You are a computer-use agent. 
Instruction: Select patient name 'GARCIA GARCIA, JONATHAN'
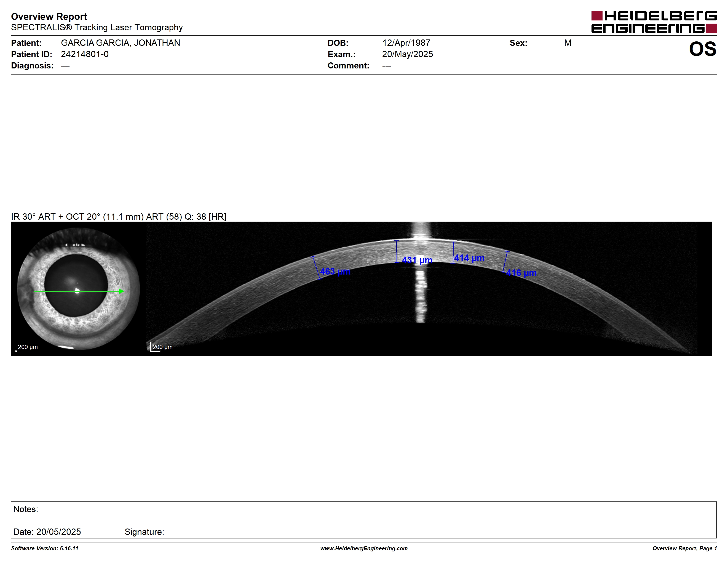click(120, 43)
